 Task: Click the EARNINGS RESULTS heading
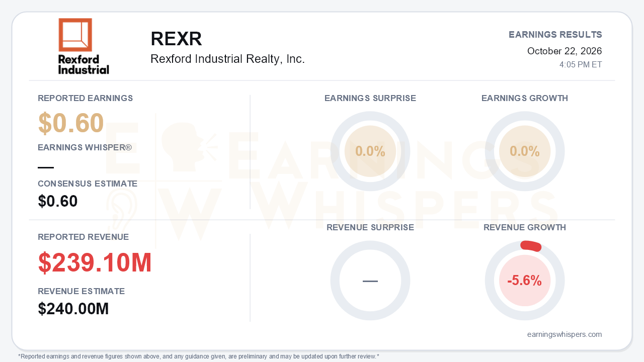(x=555, y=35)
